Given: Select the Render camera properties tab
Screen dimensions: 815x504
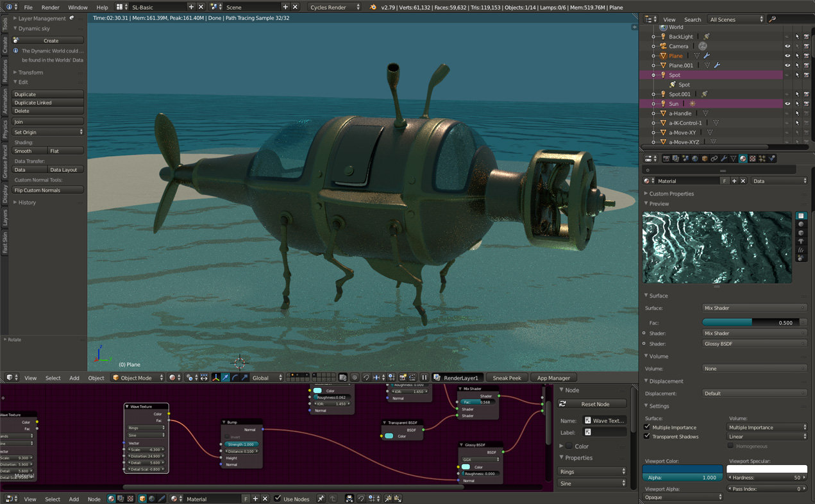Looking at the screenshot, I should pyautogui.click(x=666, y=158).
